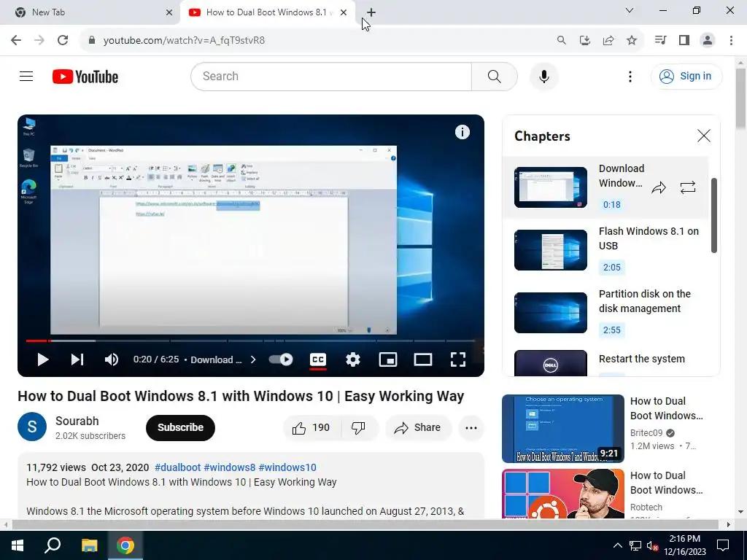The width and height of the screenshot is (747, 560).
Task: Jump to Download Windows chapter thumbnail
Action: point(550,187)
